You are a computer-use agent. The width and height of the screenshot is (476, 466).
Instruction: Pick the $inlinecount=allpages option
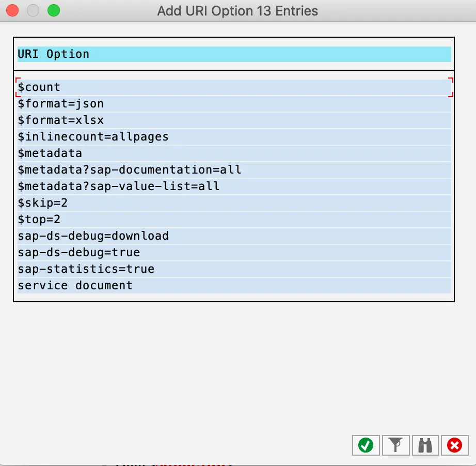point(93,137)
